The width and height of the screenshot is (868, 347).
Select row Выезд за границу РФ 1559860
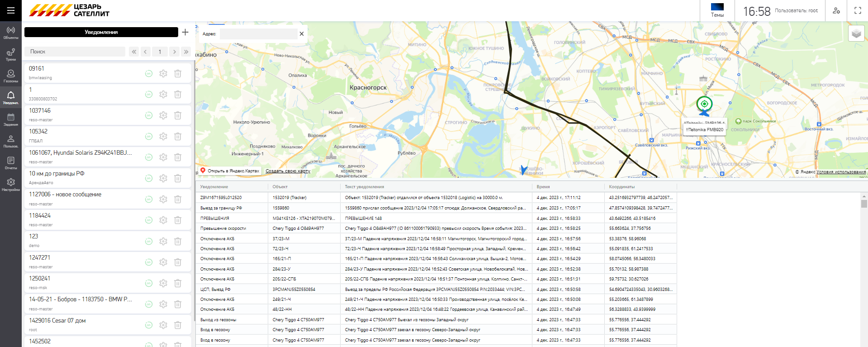click(436, 208)
